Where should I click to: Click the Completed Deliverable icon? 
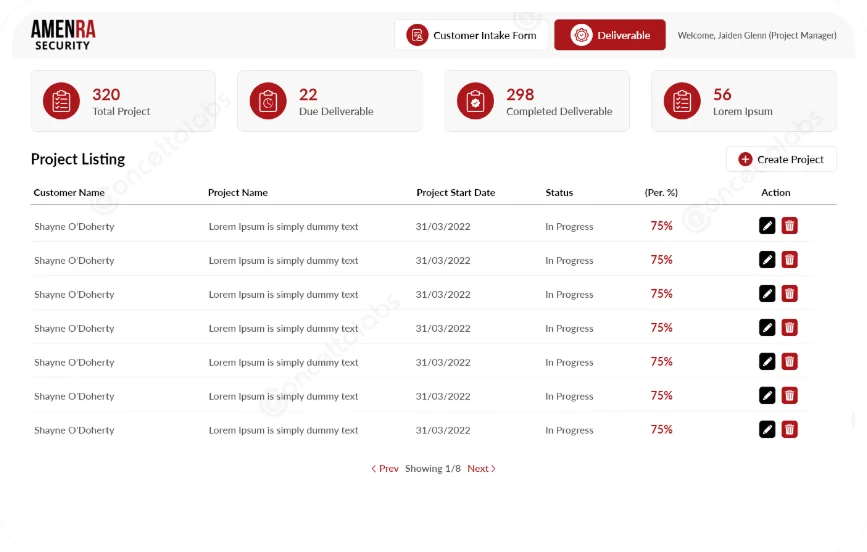coord(475,101)
